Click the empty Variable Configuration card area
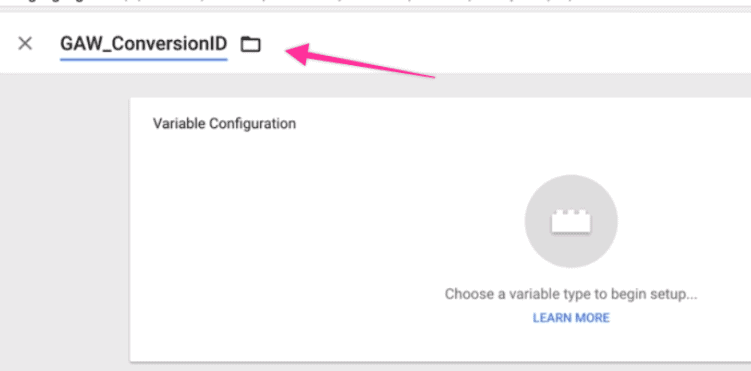 tap(287, 239)
